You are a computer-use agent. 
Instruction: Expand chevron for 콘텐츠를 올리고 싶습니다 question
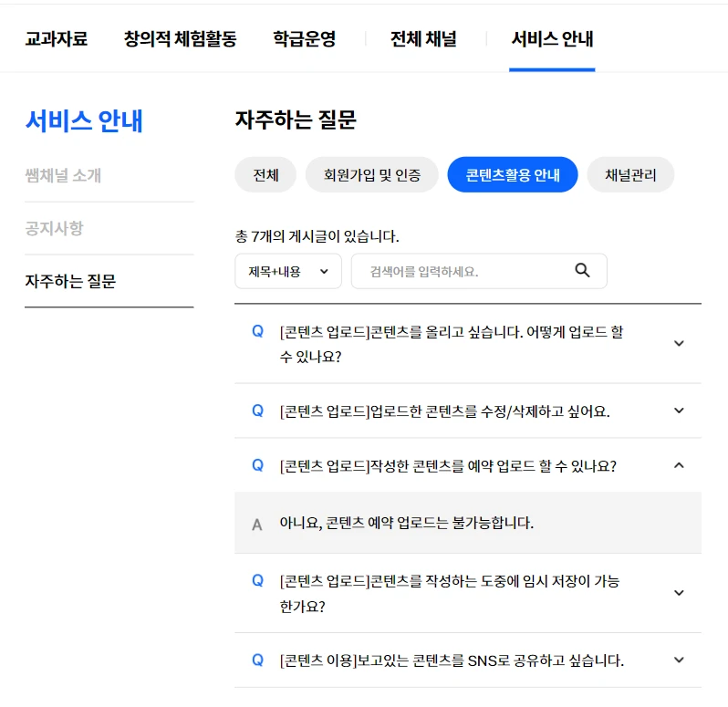pos(679,344)
